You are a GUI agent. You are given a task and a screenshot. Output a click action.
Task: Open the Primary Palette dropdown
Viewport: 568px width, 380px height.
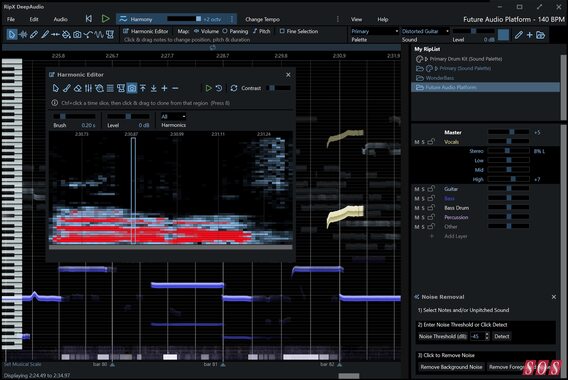coord(374,31)
